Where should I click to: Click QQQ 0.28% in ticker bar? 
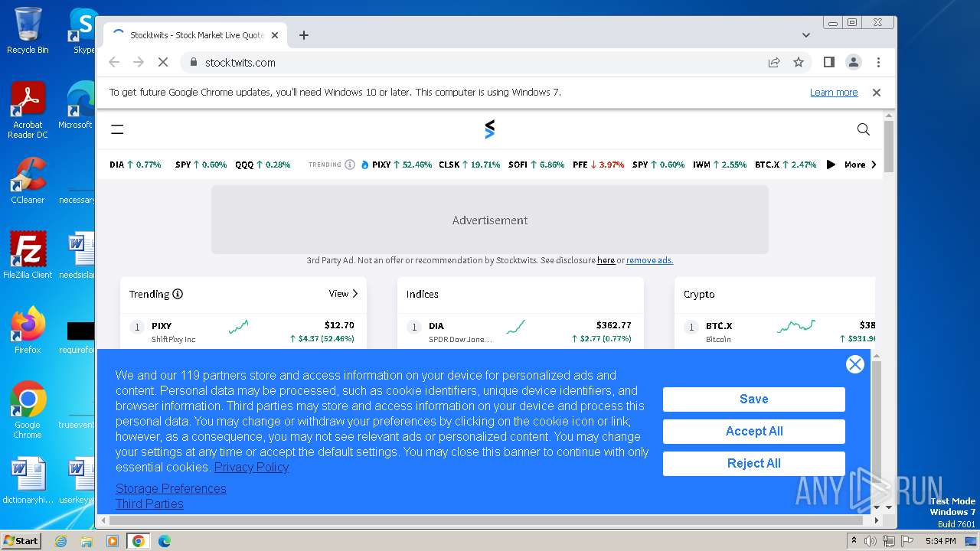click(x=263, y=165)
